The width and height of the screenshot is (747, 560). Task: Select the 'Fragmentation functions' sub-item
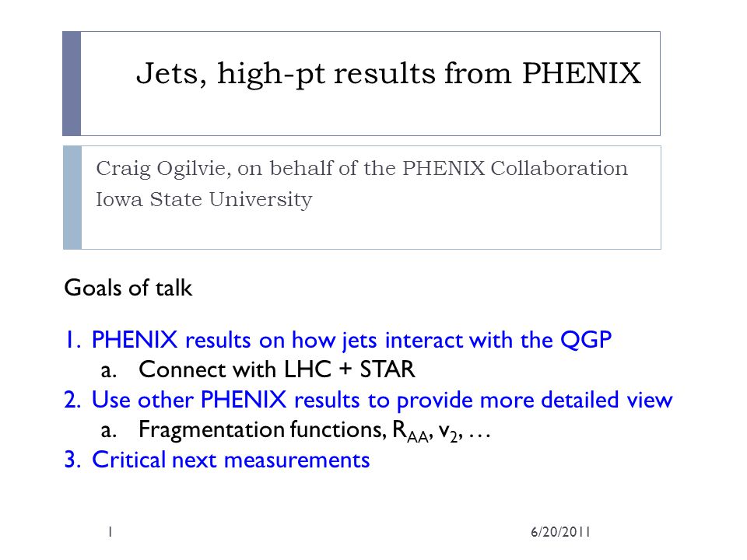click(296, 430)
